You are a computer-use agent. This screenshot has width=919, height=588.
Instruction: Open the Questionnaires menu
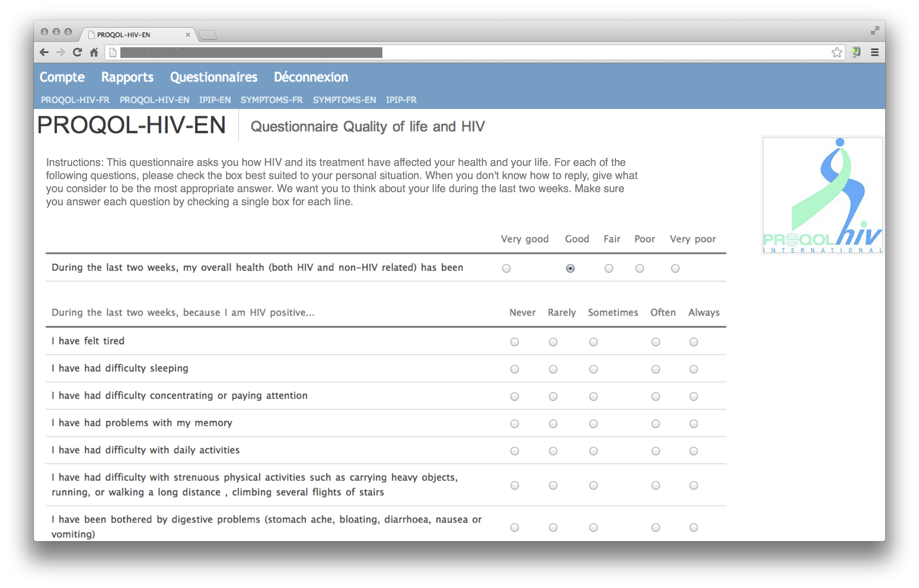tap(213, 77)
